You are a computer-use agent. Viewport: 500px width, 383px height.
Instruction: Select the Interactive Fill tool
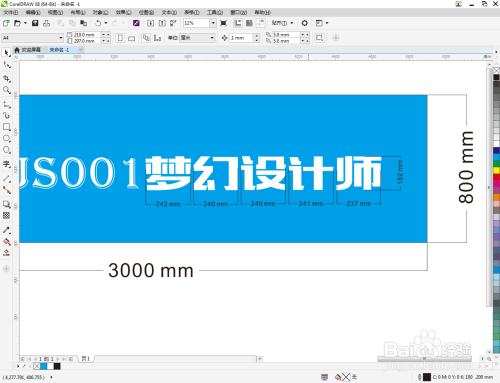coord(6,242)
